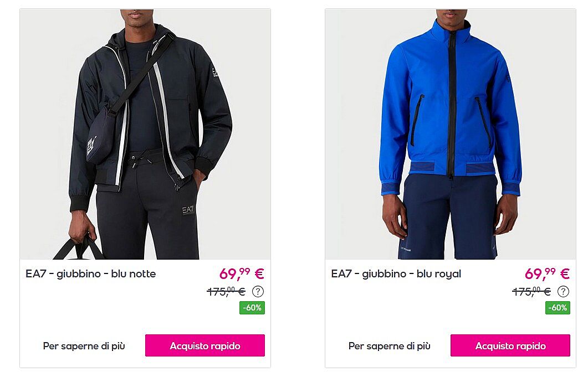This screenshot has height=372, width=588.
Task: Select the title EA7 - giubbino - blu notte
Action: pyautogui.click(x=91, y=274)
